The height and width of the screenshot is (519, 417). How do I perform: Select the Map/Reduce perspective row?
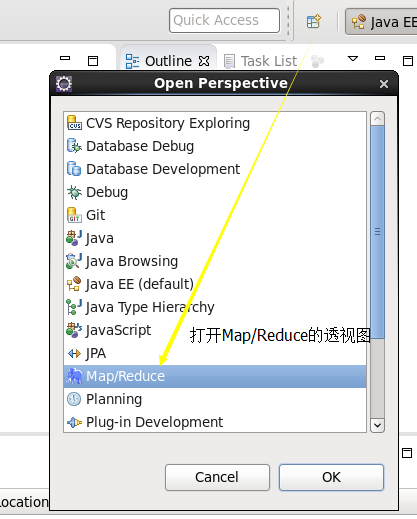click(215, 376)
